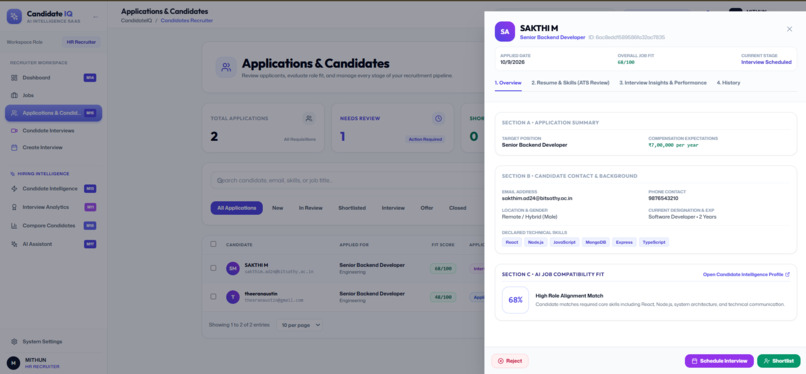Select the In Review filter tab

pos(310,208)
